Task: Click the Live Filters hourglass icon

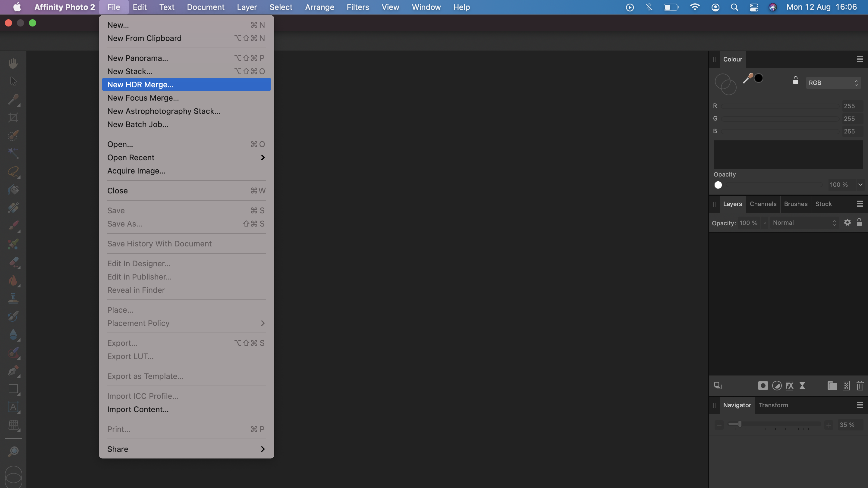Action: click(802, 386)
